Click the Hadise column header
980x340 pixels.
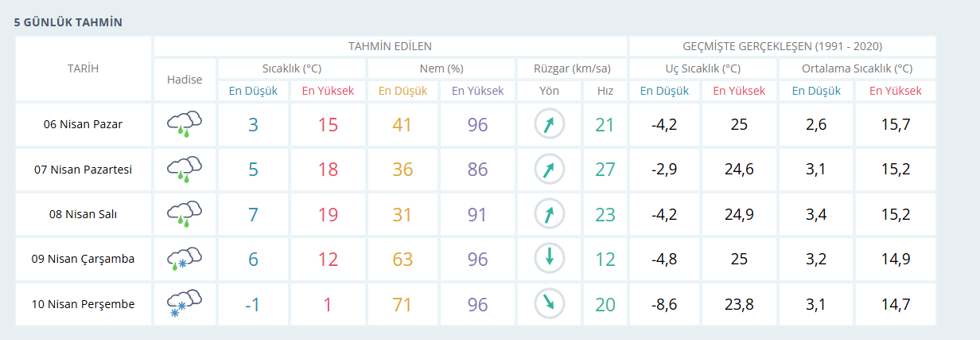tap(185, 80)
